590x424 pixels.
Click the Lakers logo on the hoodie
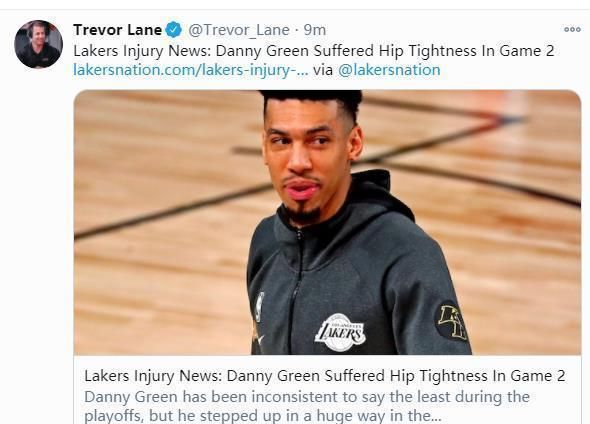(340, 333)
